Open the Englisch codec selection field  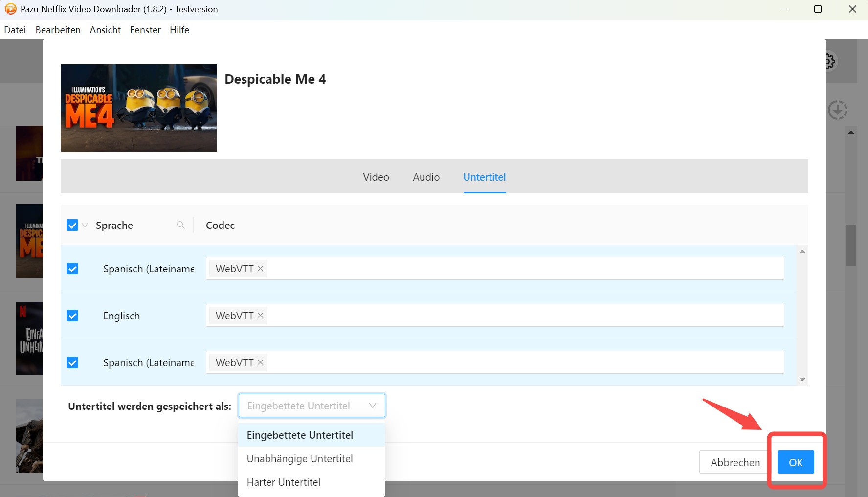tap(495, 316)
